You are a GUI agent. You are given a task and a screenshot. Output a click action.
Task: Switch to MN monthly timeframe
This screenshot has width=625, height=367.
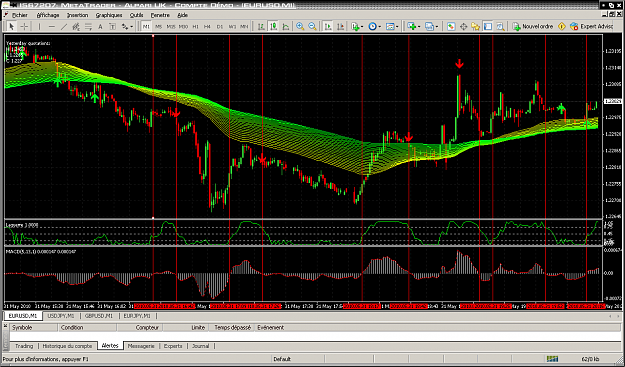[x=244, y=27]
